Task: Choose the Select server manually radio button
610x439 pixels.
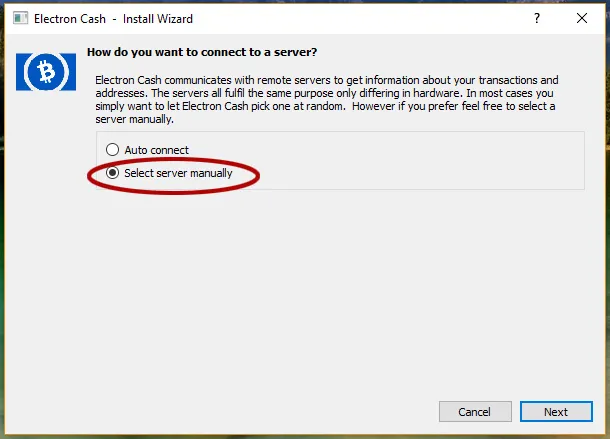Action: coord(112,172)
